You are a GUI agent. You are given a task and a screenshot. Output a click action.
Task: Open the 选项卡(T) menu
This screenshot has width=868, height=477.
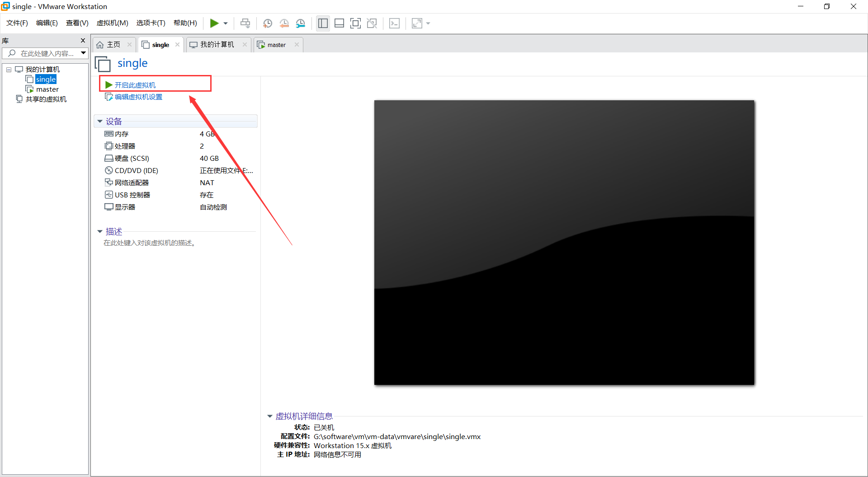[151, 23]
